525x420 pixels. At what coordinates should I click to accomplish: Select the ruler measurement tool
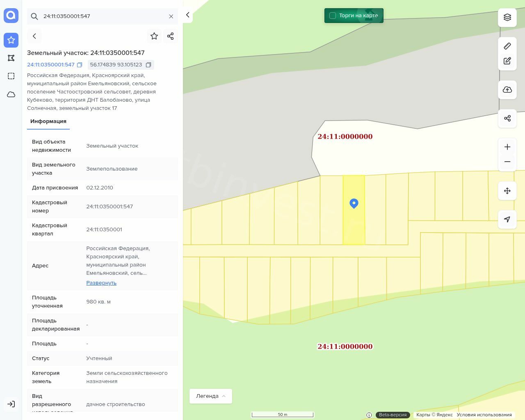pos(507,46)
